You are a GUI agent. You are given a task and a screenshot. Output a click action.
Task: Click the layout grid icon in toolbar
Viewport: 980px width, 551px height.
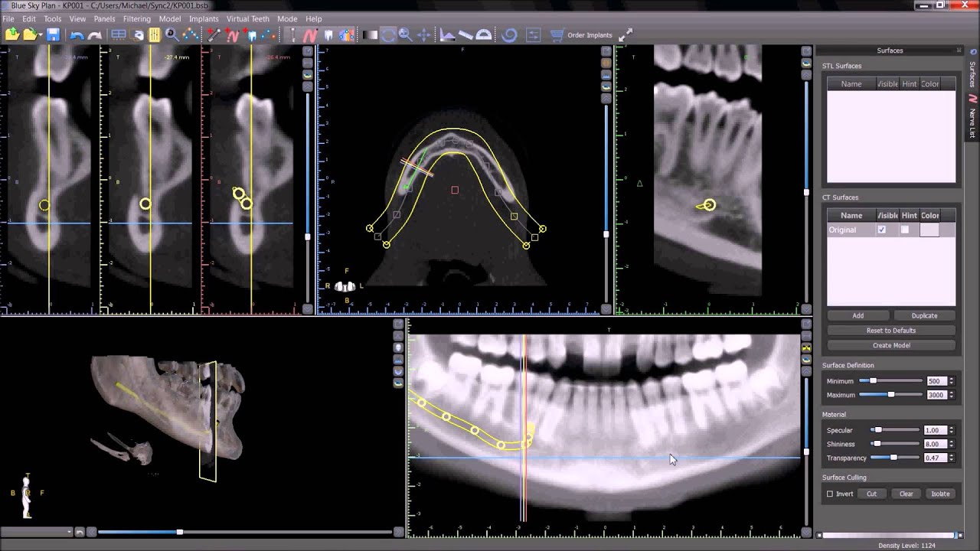click(119, 34)
